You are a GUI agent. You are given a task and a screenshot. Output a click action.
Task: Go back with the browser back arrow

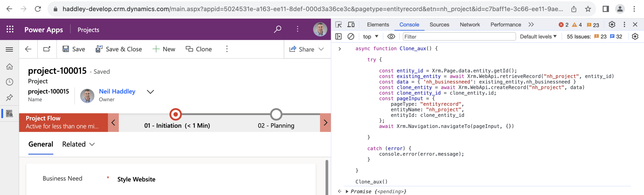click(9, 9)
